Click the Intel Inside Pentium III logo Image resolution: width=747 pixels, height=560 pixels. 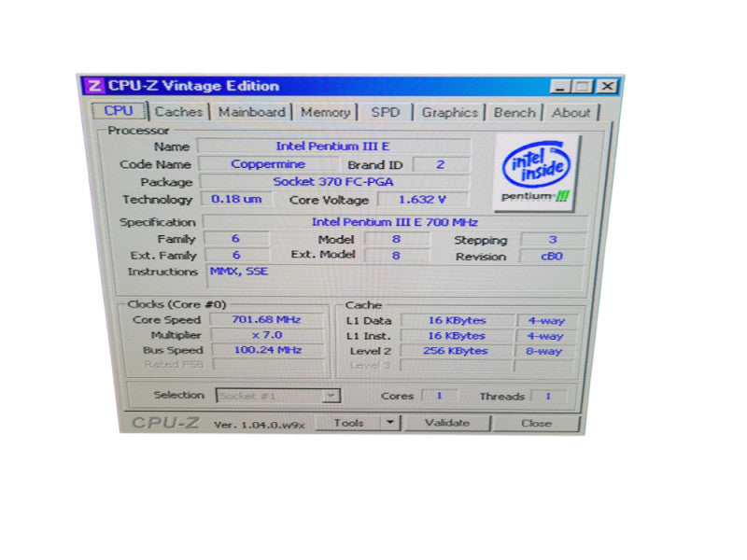(536, 174)
